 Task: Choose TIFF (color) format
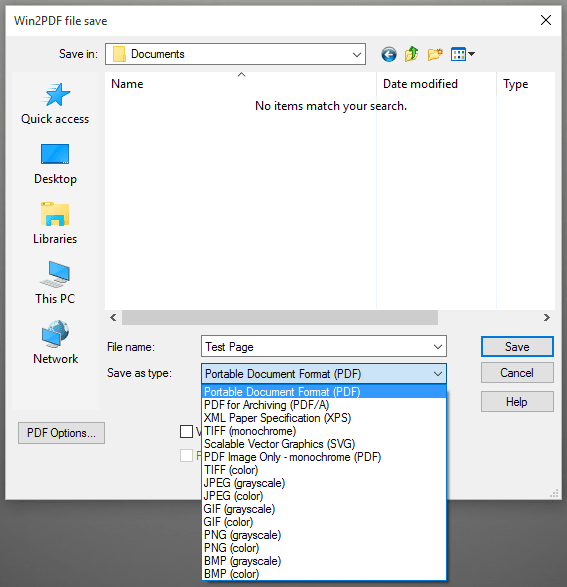click(x=324, y=470)
